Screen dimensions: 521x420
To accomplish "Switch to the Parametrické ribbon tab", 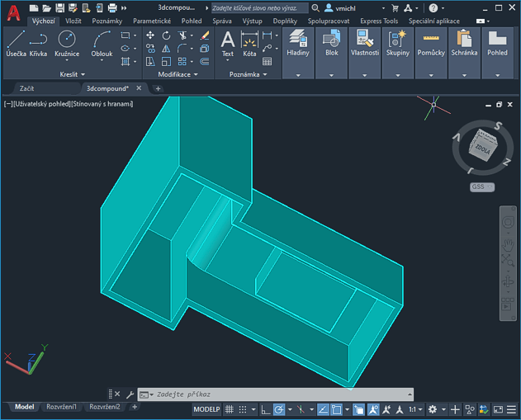I will [x=152, y=21].
